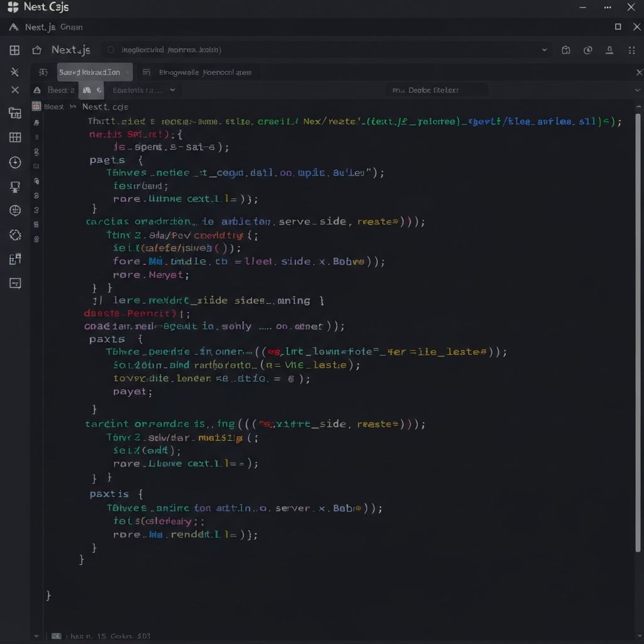Click the notification bell icon top right
The height and width of the screenshot is (644, 644).
tap(609, 50)
